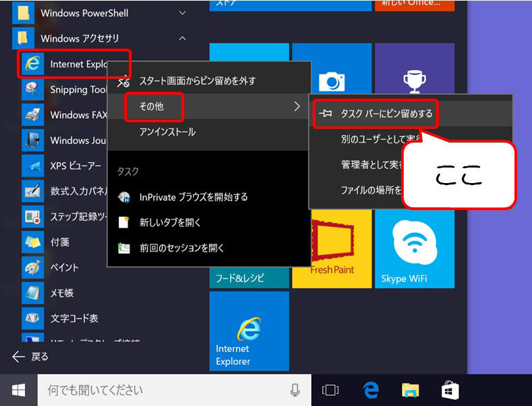Click the Steps Recorder icon
This screenshot has width=532, height=406.
(33, 217)
